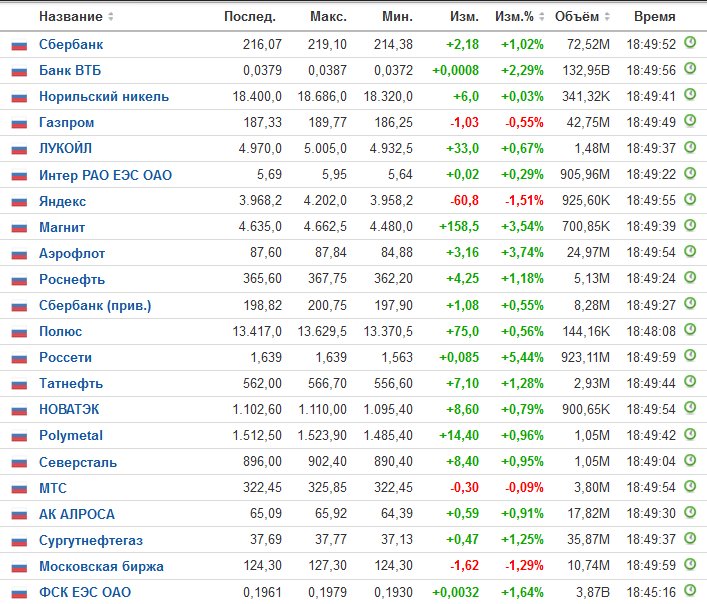Open the НОВАТЭК stock link
Screen dimensions: 707x604
pos(69,409)
